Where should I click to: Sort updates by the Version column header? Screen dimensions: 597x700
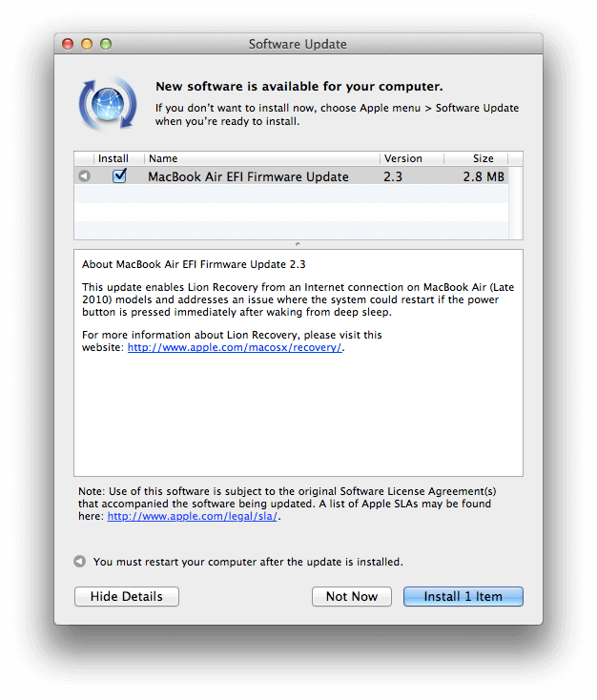tap(412, 158)
